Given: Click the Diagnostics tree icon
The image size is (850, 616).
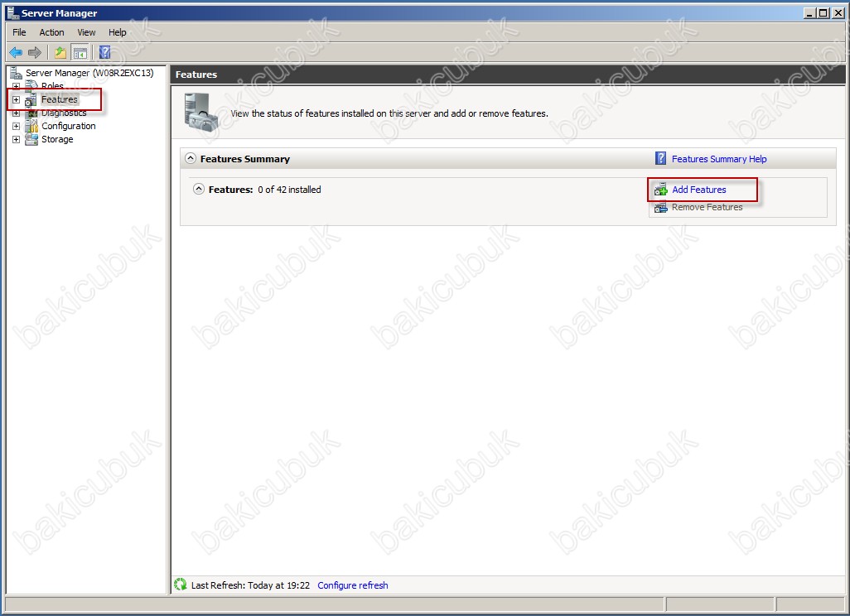Looking at the screenshot, I should point(31,113).
